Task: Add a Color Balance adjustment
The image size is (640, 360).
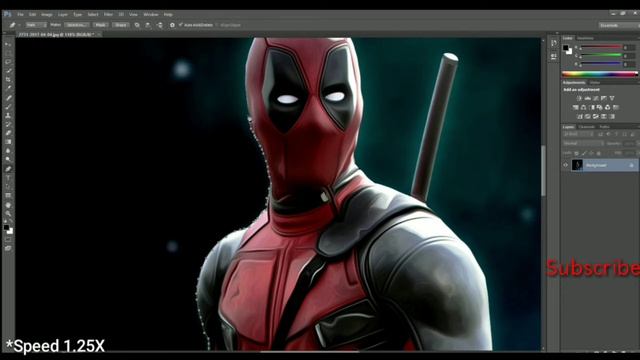Action: [x=584, y=107]
